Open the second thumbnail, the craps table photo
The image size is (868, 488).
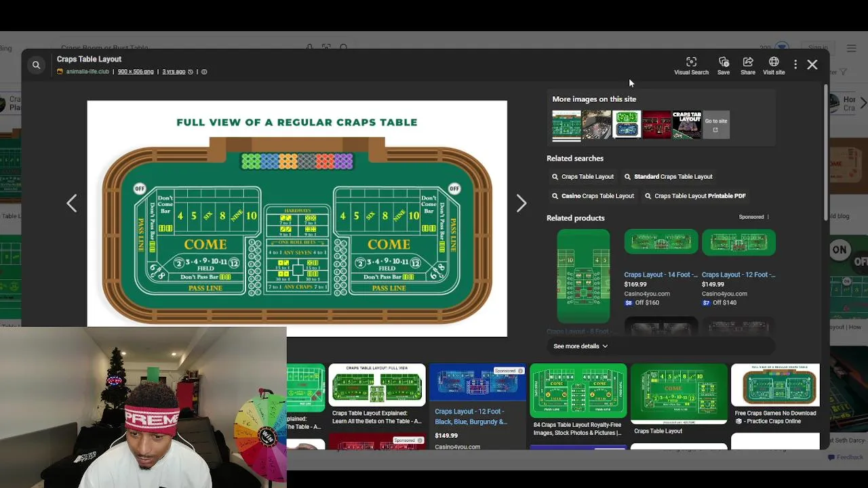(597, 125)
